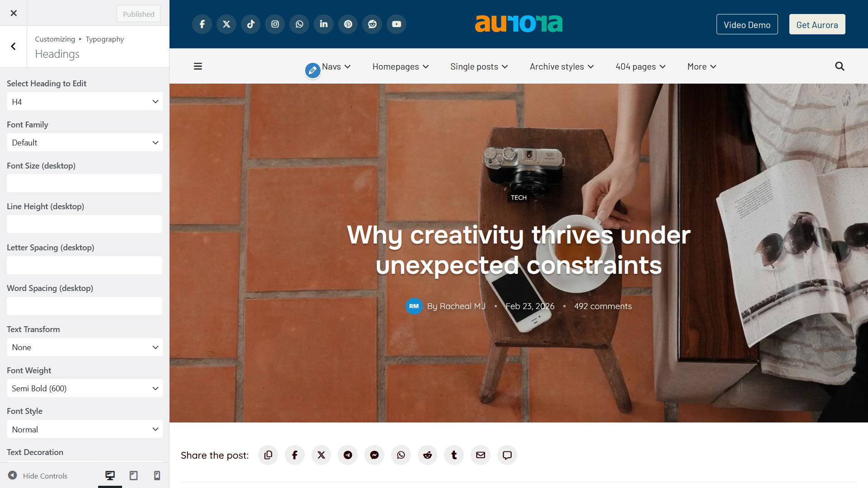This screenshot has width=868, height=488.
Task: Switch to mobile preview mode
Action: click(157, 475)
